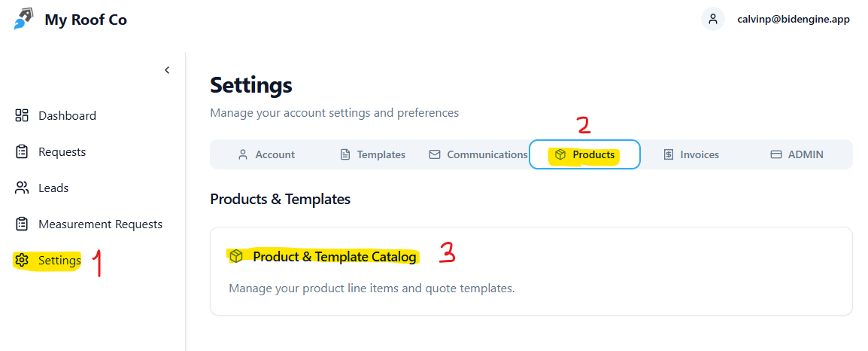
Task: Select the Products tab
Action: coord(585,154)
